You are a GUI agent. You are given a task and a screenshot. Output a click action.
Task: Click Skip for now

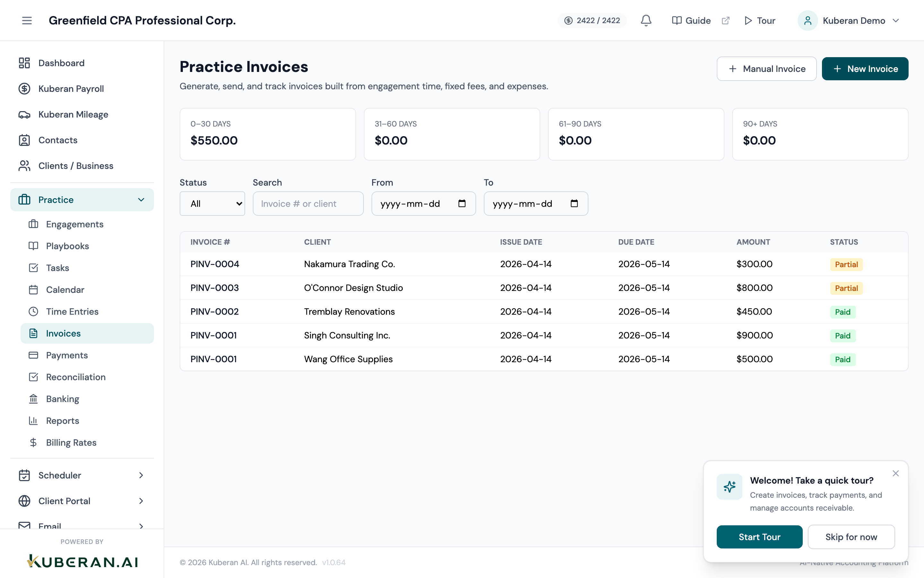pyautogui.click(x=851, y=537)
